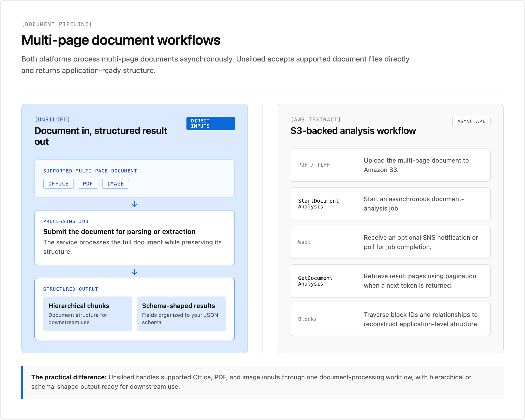This screenshot has width=525, height=420.
Task: Click The service processes the full document text
Action: point(132,247)
